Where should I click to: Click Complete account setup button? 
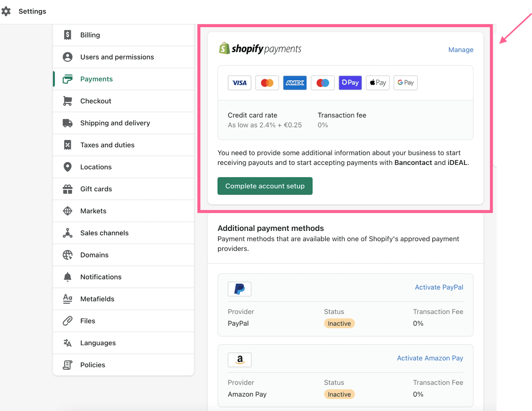click(265, 186)
